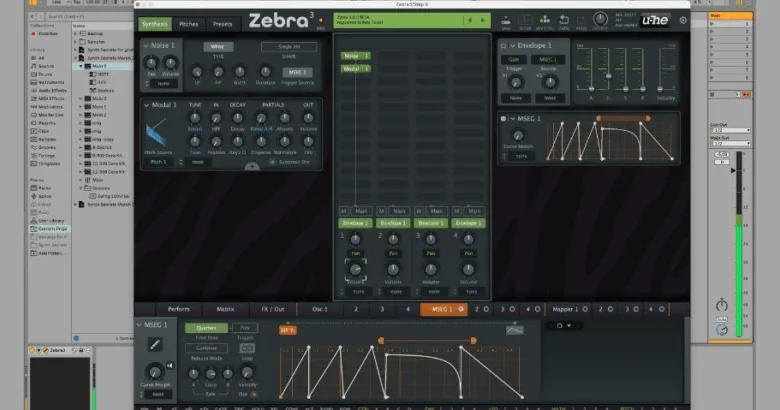
Task: Click the Modal 1 pitch source graphic
Action: click(x=157, y=135)
